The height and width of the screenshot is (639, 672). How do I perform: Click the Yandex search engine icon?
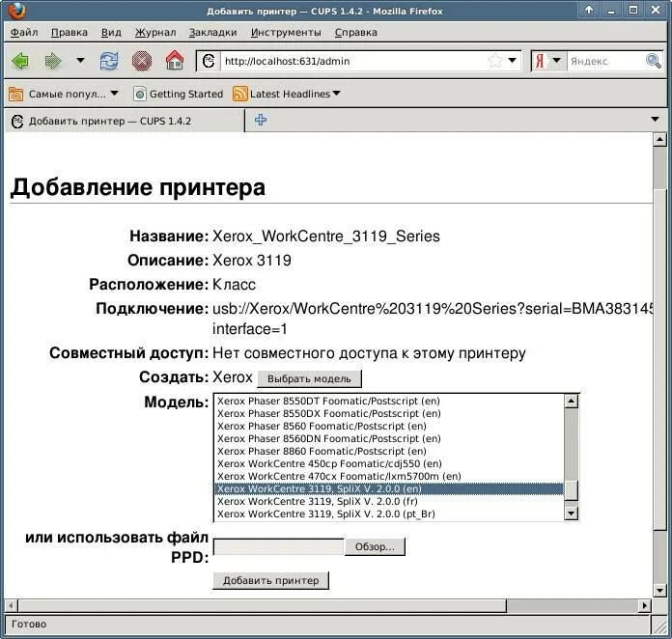point(540,61)
